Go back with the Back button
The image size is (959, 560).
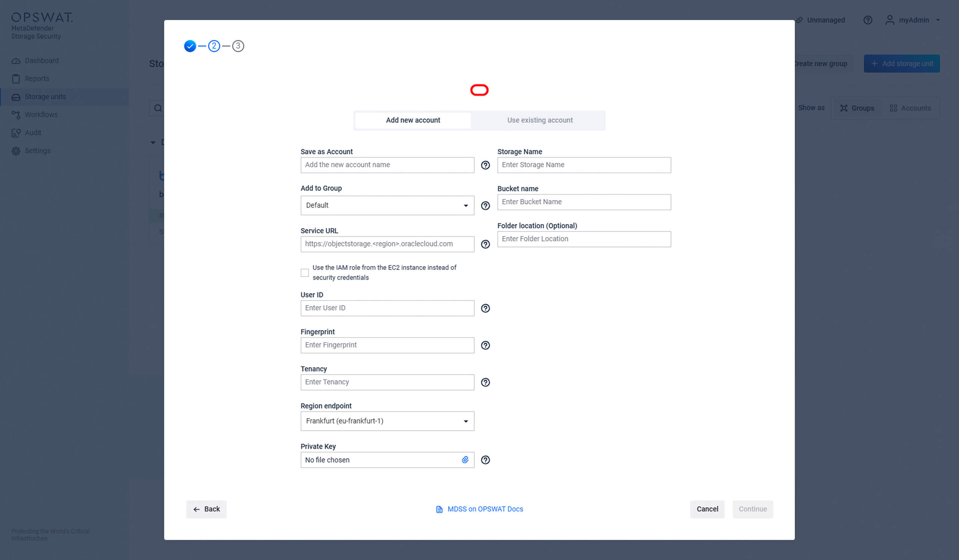point(206,509)
